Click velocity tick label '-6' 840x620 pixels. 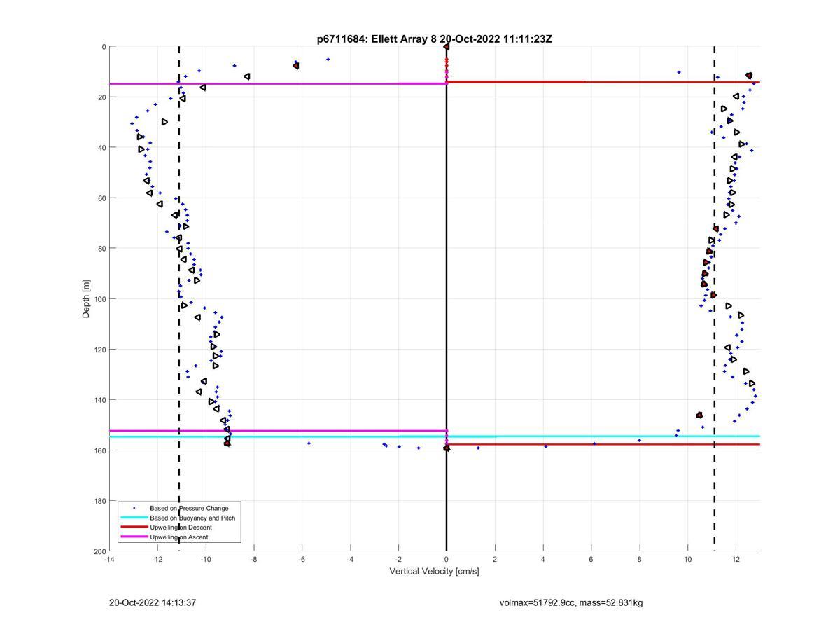(302, 559)
